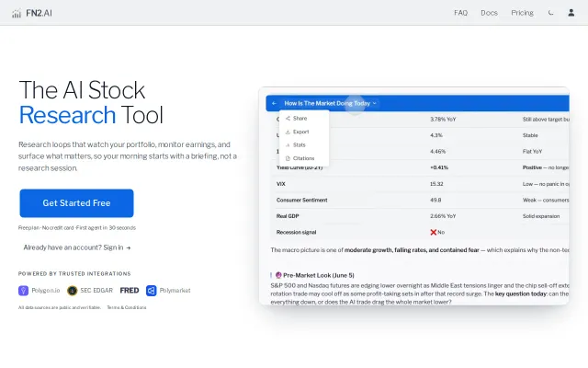The height and width of the screenshot is (368, 588).
Task: Click the Export download icon
Action: tap(288, 132)
